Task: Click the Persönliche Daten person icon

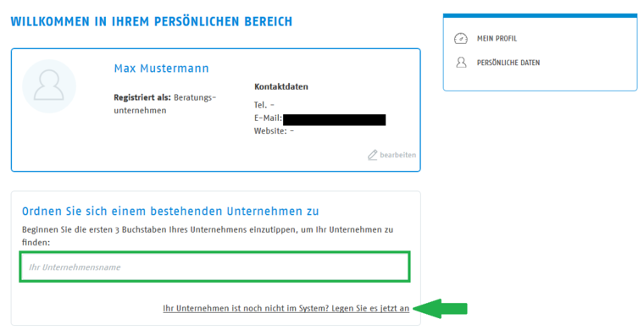Action: 461,63
